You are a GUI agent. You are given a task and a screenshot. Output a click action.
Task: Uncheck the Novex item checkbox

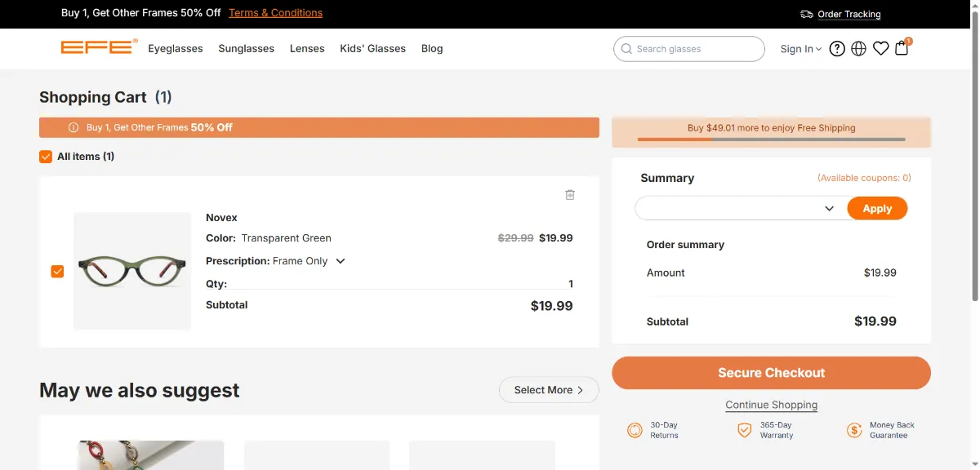[x=57, y=271]
